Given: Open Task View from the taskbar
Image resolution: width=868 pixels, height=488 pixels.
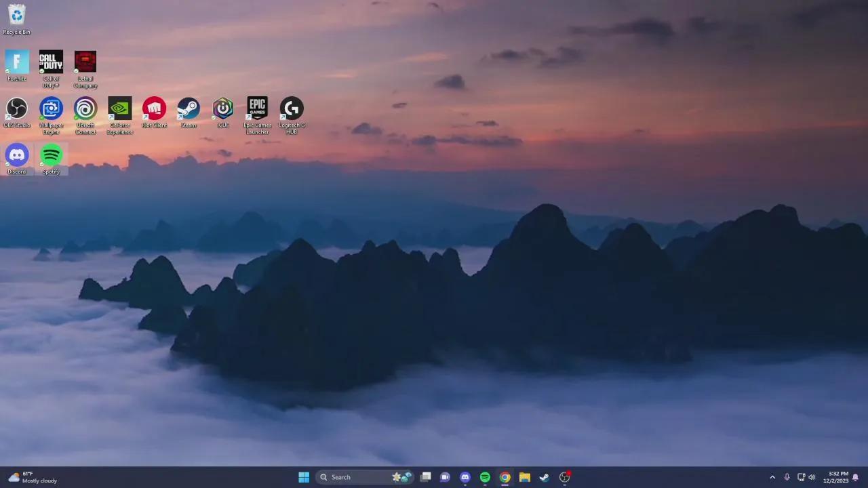Looking at the screenshot, I should click(425, 477).
